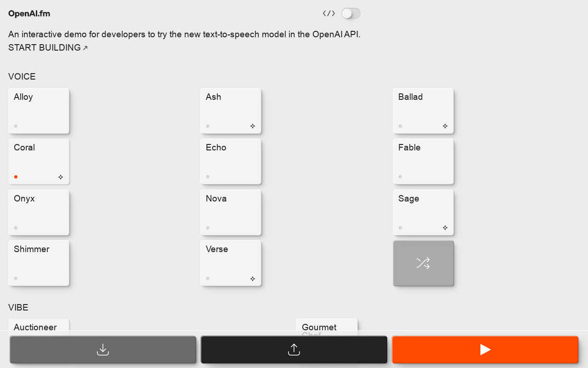
Task: Choose the Auctioneer vibe
Action: pyautogui.click(x=39, y=327)
